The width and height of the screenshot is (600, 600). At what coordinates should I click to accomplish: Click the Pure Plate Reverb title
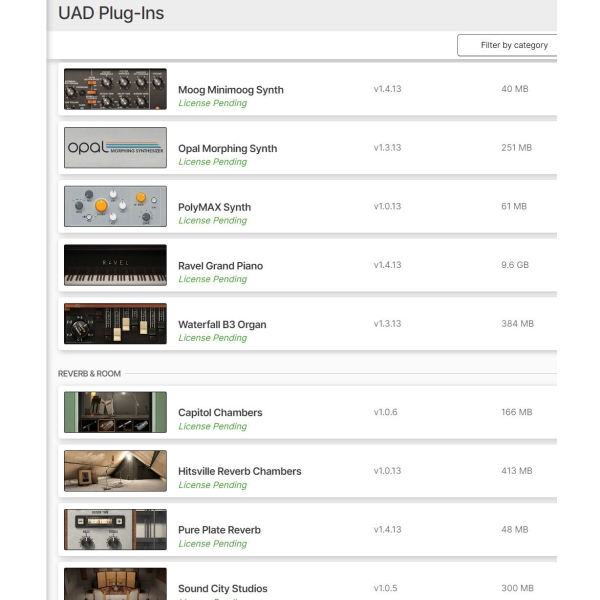219,530
